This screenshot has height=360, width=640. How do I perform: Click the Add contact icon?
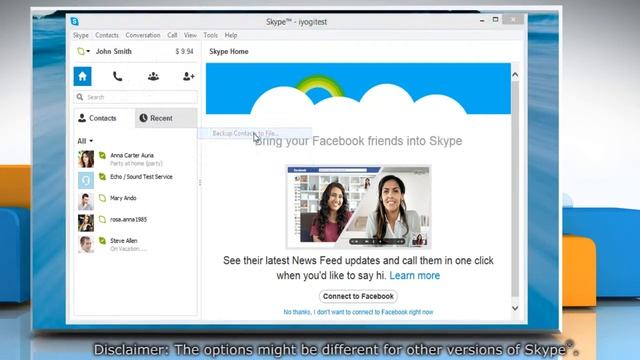pos(189,76)
